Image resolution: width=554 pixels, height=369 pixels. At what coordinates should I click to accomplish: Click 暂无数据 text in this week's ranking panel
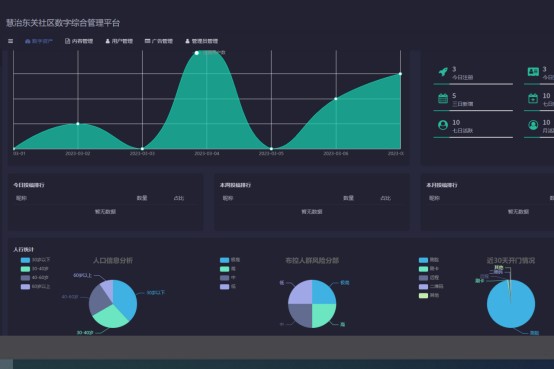tap(312, 211)
